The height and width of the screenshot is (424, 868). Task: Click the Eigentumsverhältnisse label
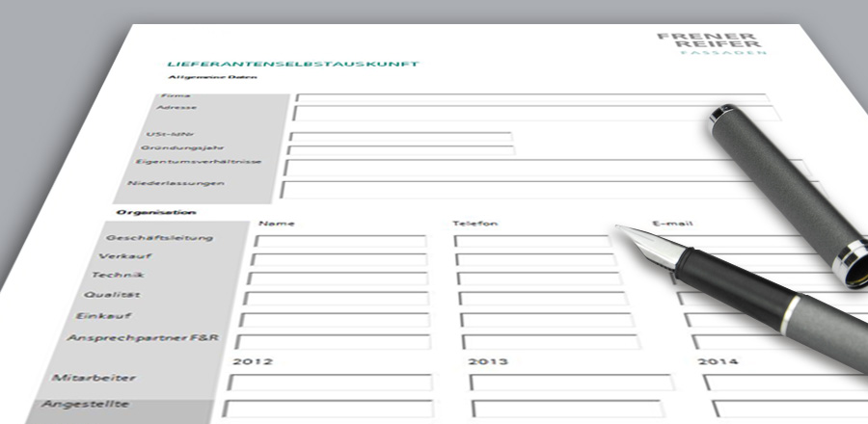(x=199, y=162)
